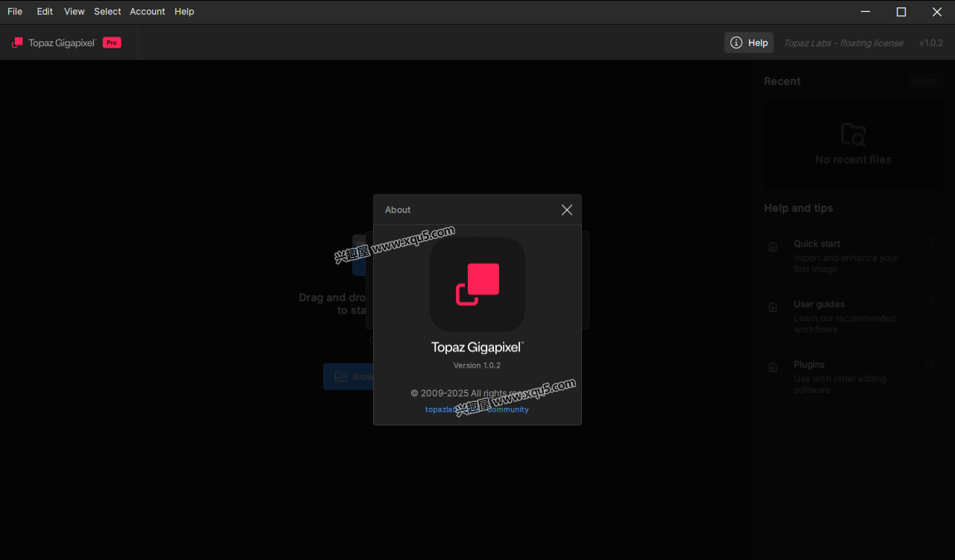Click the No recent files folder icon
Image resolution: width=955 pixels, height=560 pixels.
[x=853, y=135]
